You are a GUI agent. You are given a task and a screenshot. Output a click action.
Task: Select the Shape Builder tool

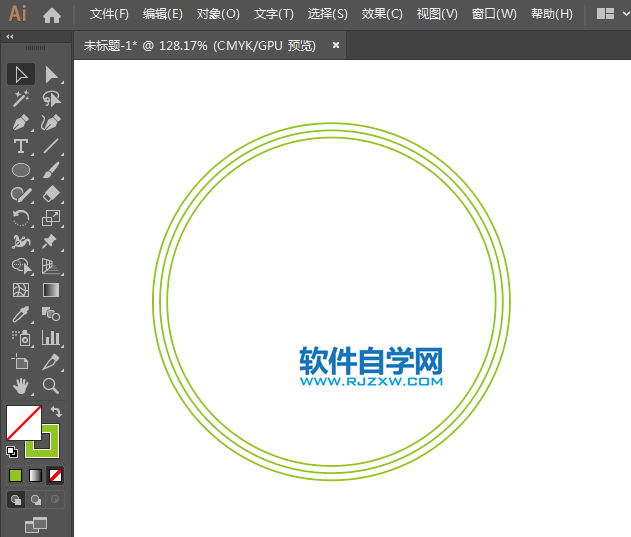coord(21,266)
